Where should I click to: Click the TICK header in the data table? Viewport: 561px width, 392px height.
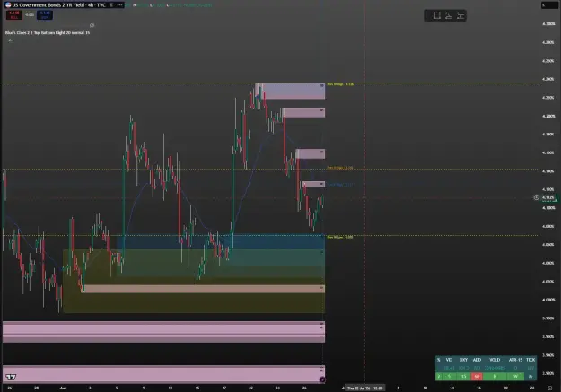pos(530,360)
